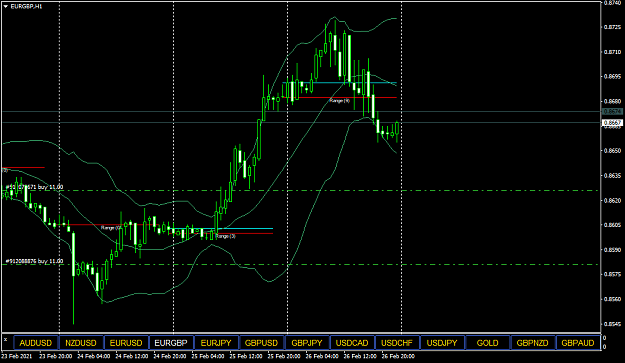
Task: Select the upper buy 11.00 order label
Action: [34, 187]
